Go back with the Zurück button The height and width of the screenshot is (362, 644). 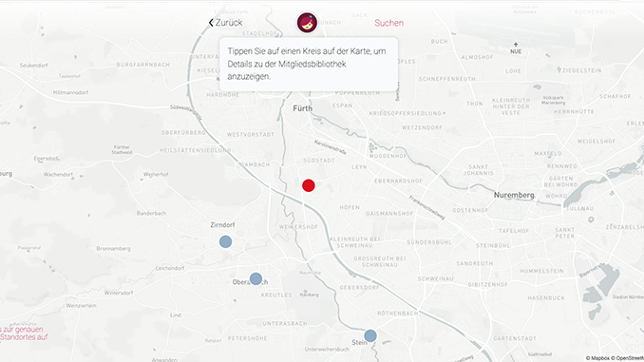point(225,23)
